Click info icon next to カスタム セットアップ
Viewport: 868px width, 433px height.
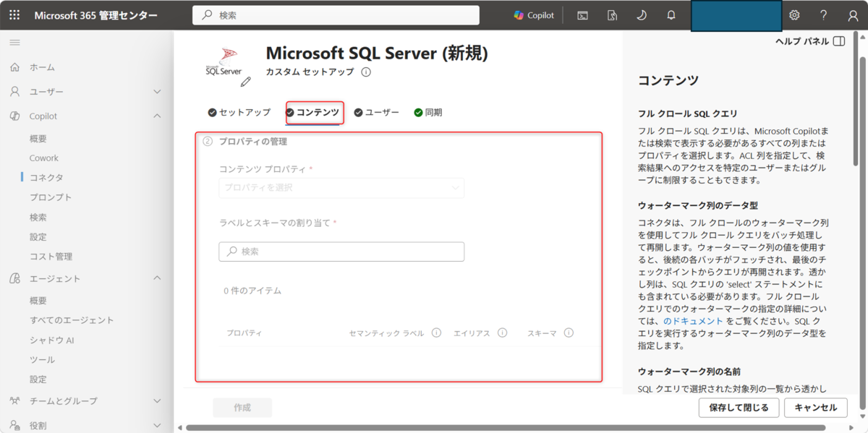point(366,72)
